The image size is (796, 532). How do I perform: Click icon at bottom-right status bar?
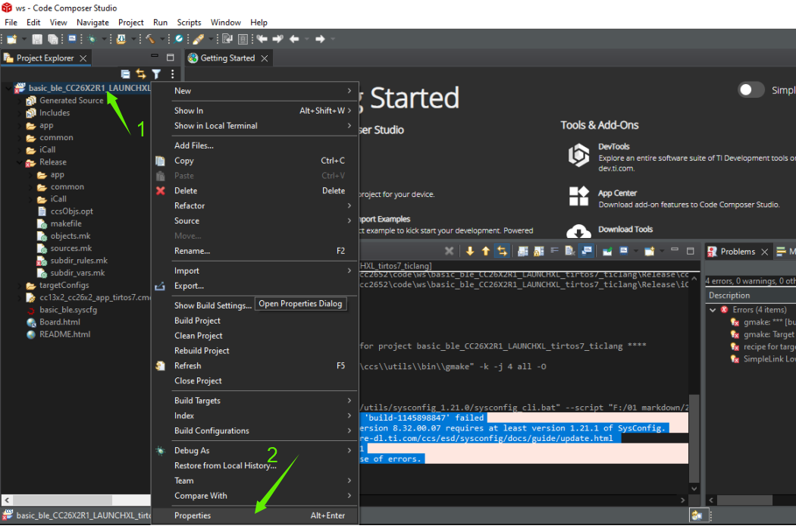pos(697,516)
